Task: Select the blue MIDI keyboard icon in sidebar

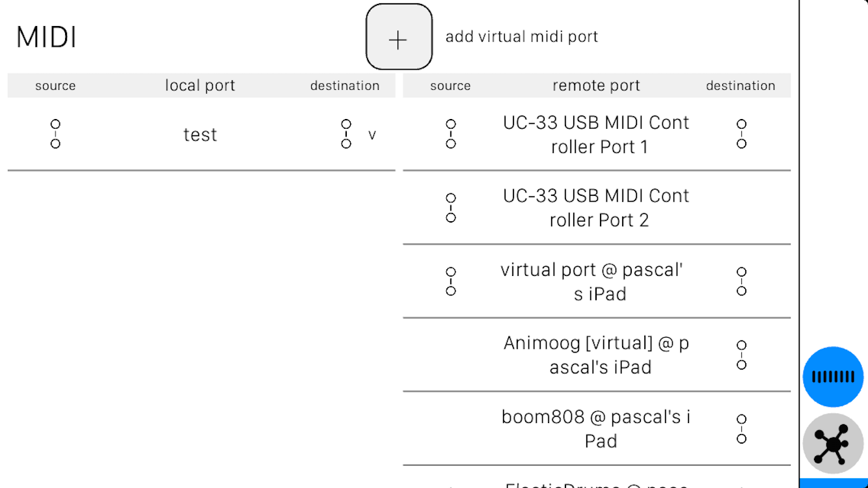Action: click(x=833, y=377)
